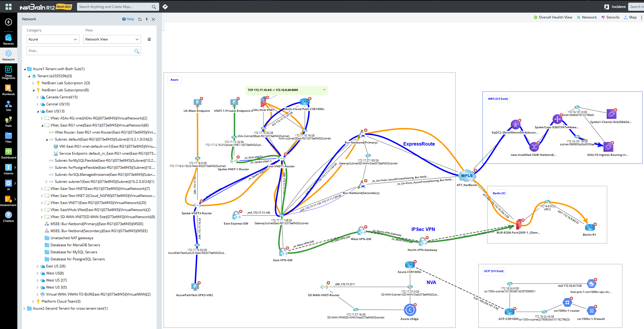This screenshot has width=644, height=329.
Task: Select the Azure-cEdge device icon
Action: 410,310
